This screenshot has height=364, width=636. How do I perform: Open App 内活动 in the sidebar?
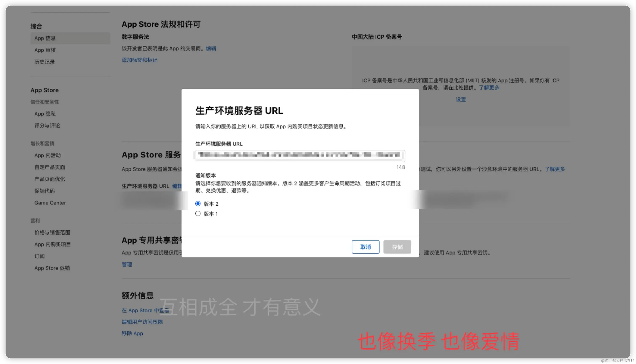(48, 155)
